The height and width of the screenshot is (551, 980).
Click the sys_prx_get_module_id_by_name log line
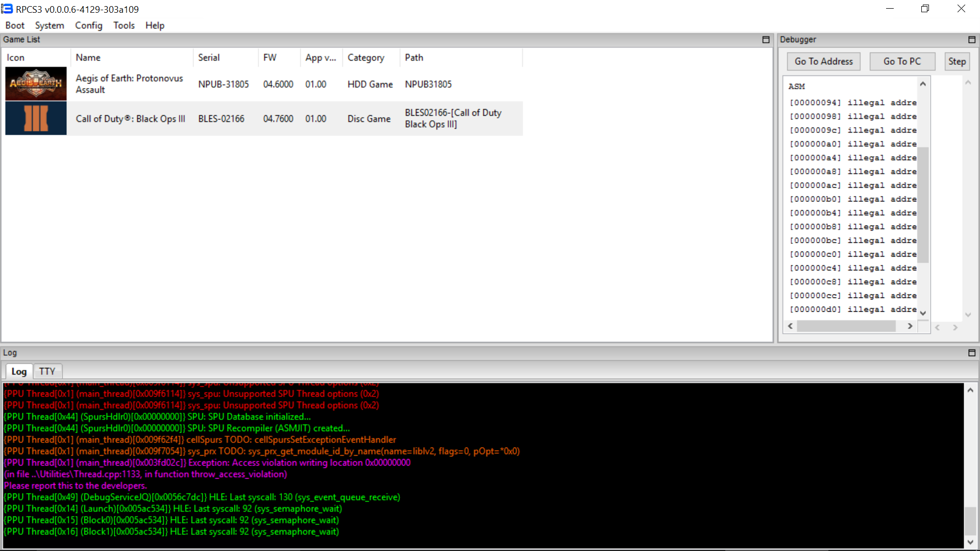coord(262,452)
